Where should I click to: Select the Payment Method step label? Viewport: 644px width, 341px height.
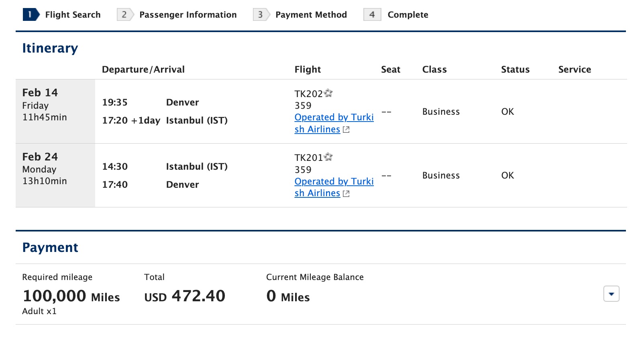[311, 14]
